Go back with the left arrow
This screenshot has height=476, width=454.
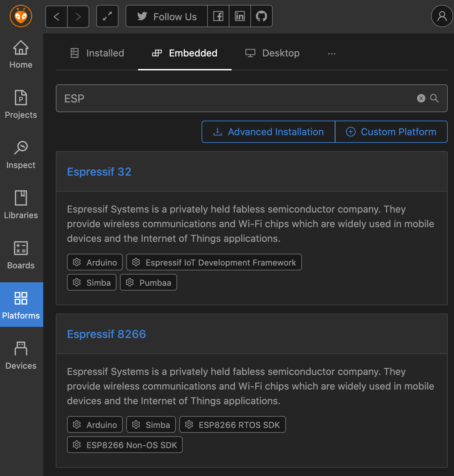click(56, 16)
